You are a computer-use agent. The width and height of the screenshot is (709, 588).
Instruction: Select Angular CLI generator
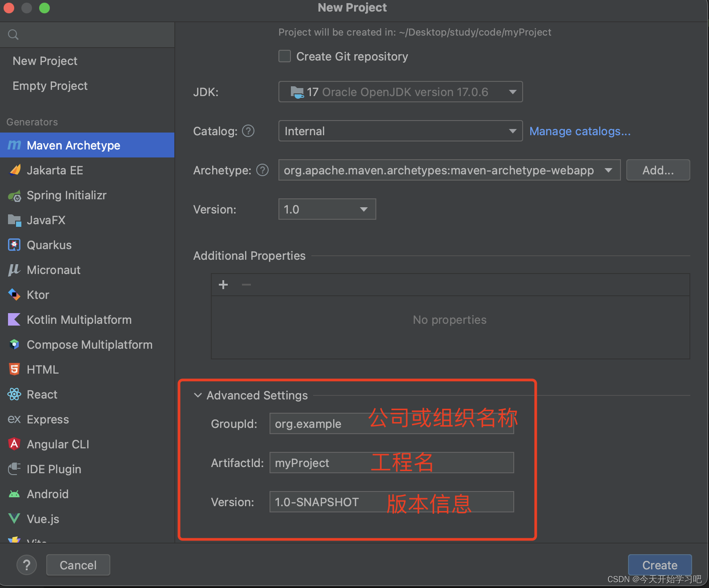tap(87, 444)
